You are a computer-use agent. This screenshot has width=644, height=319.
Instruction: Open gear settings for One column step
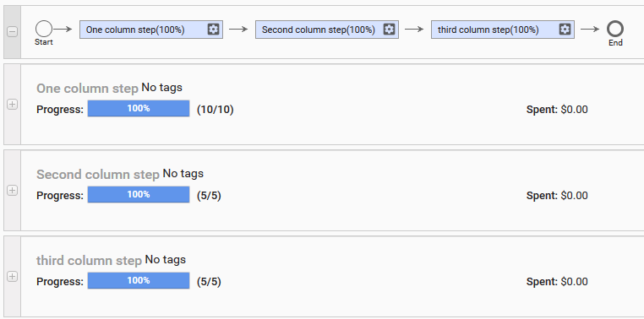pyautogui.click(x=213, y=30)
